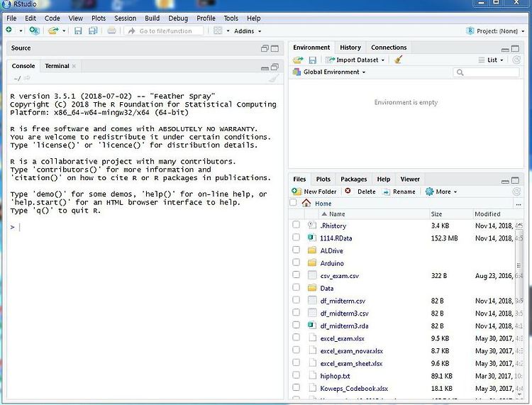Open the Debug menu
532x405 pixels.
[178, 18]
